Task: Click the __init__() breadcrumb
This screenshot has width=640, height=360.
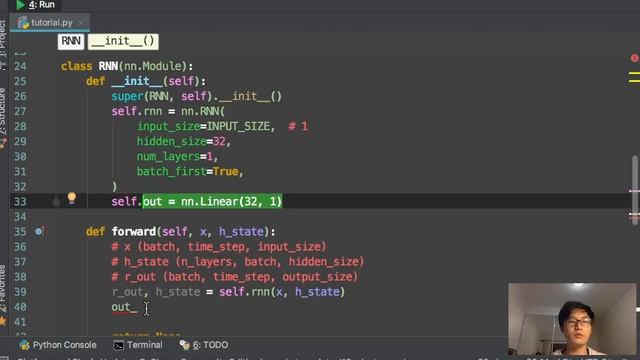Action: click(x=123, y=41)
